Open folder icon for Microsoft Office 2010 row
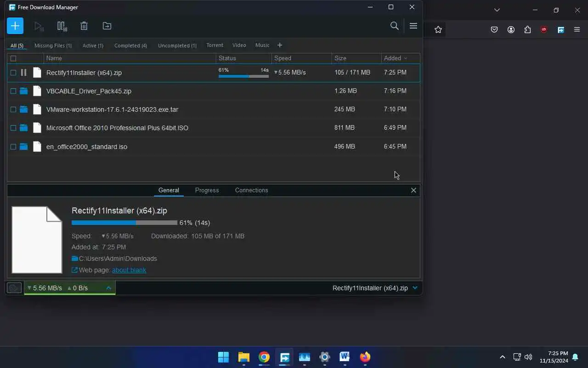 pyautogui.click(x=24, y=128)
